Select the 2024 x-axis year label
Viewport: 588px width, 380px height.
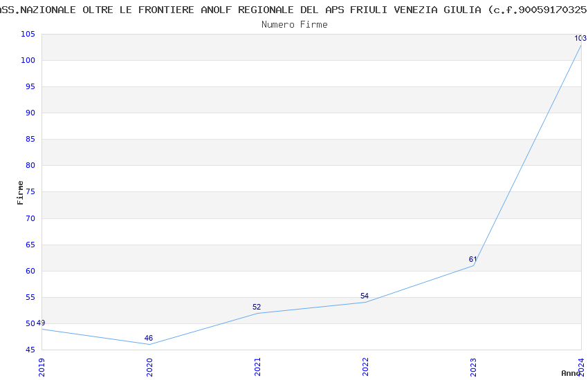point(582,368)
